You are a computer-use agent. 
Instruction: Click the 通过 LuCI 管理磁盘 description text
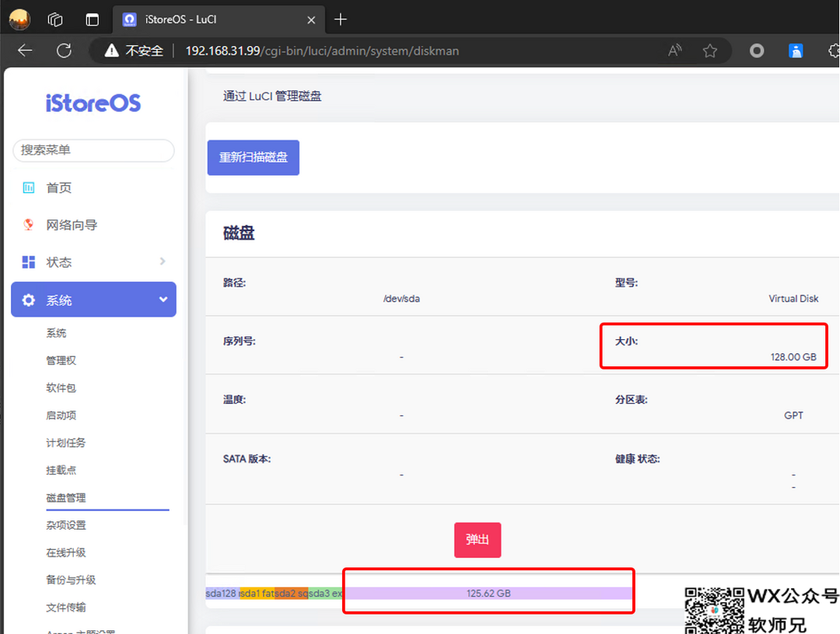pyautogui.click(x=272, y=96)
